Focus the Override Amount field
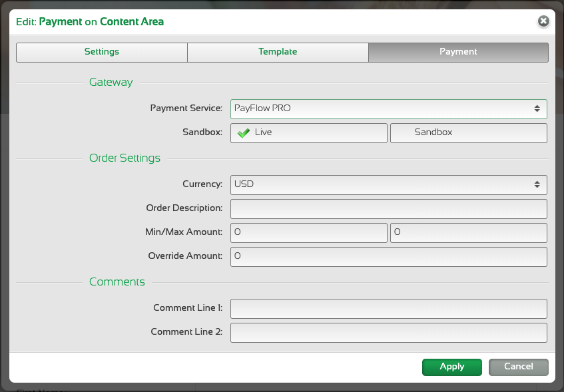Image resolution: width=564 pixels, height=392 pixels. point(388,257)
